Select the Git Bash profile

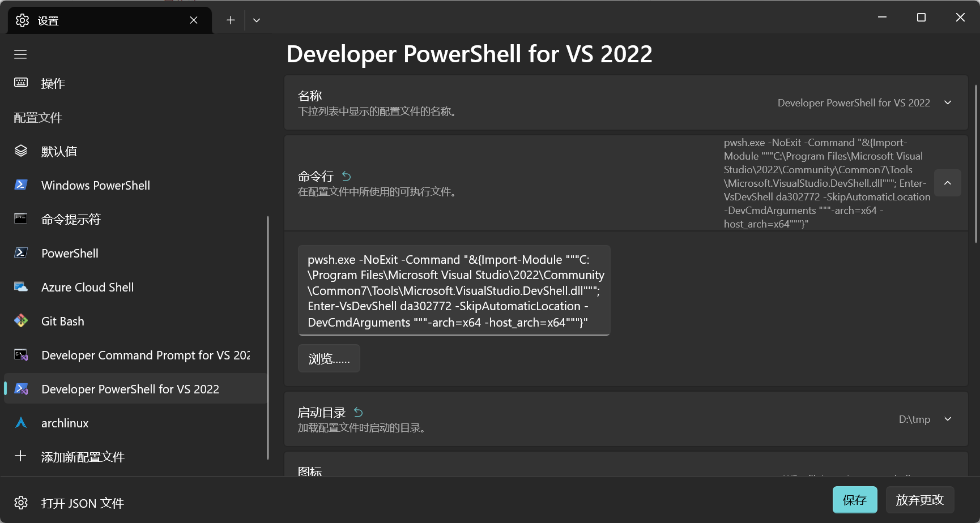[x=135, y=321]
